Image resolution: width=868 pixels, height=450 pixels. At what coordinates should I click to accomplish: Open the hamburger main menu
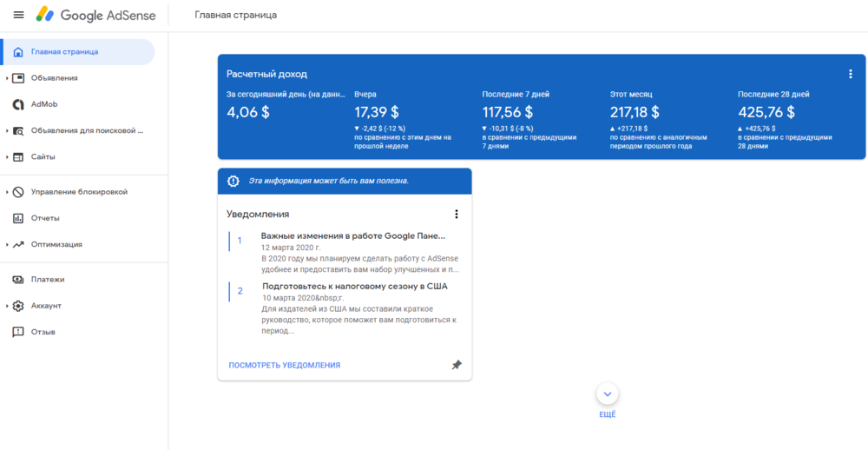pyautogui.click(x=19, y=15)
